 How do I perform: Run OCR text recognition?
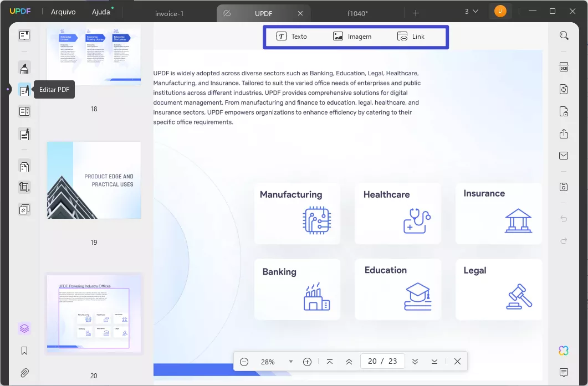click(564, 67)
